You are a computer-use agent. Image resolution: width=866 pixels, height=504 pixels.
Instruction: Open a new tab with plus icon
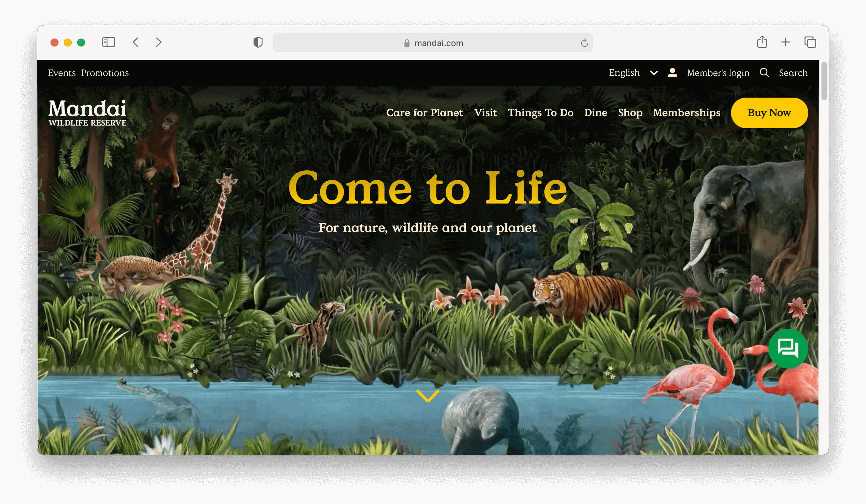coord(786,42)
